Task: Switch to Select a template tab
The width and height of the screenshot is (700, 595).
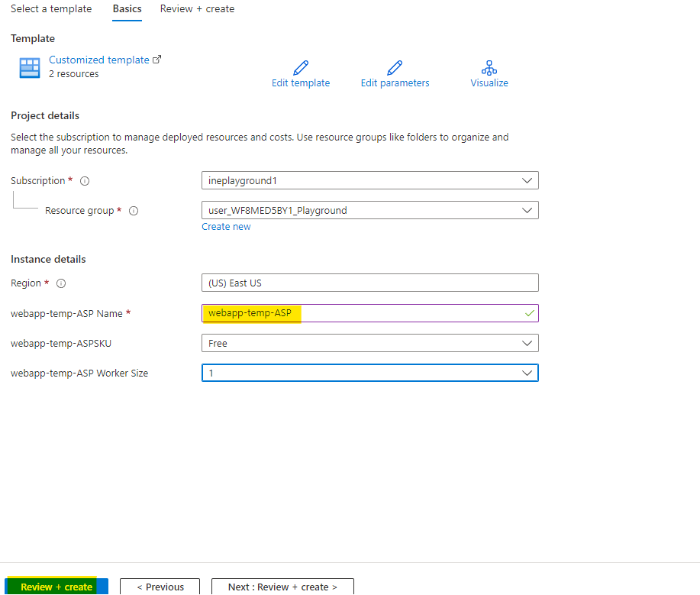Action: coord(51,9)
